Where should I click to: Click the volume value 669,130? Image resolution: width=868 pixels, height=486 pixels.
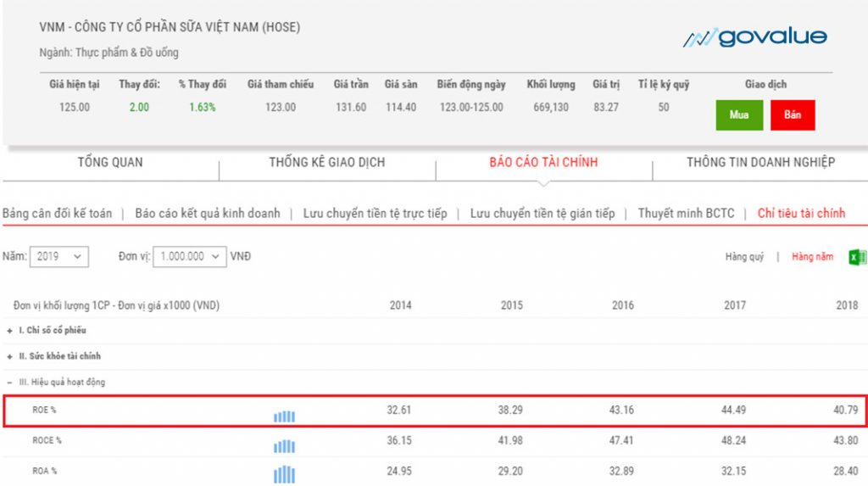tap(551, 108)
